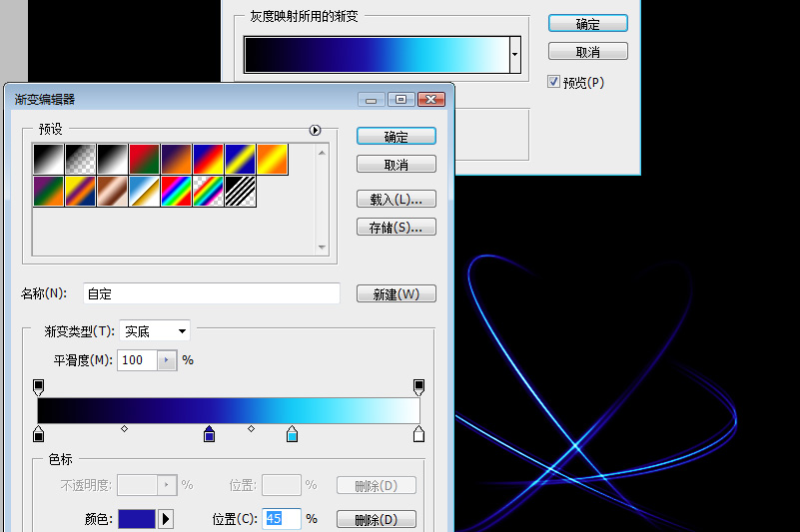Select the copper gradient preset
The height and width of the screenshot is (532, 800).
pyautogui.click(x=112, y=192)
